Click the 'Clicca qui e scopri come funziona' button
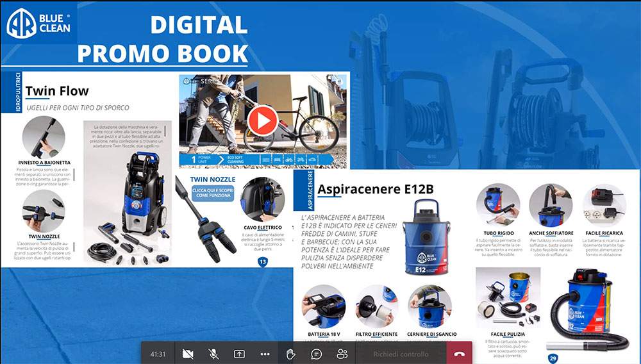641x364 pixels. pyautogui.click(x=213, y=194)
